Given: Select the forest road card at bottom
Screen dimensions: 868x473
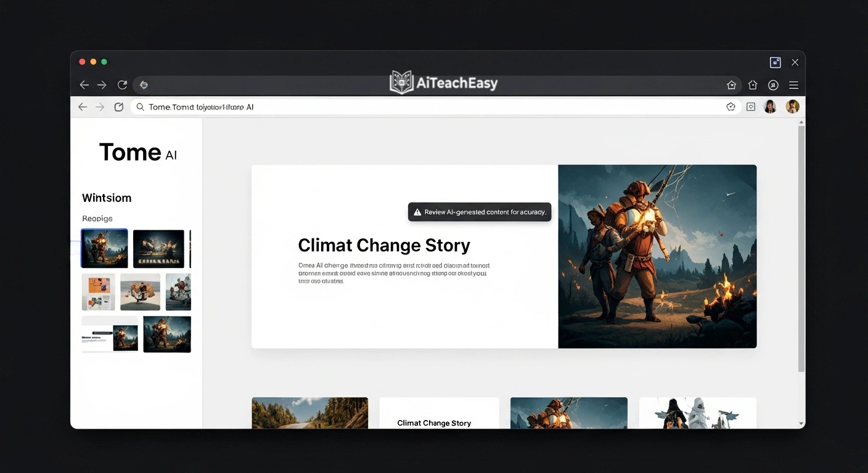Looking at the screenshot, I should point(309,413).
